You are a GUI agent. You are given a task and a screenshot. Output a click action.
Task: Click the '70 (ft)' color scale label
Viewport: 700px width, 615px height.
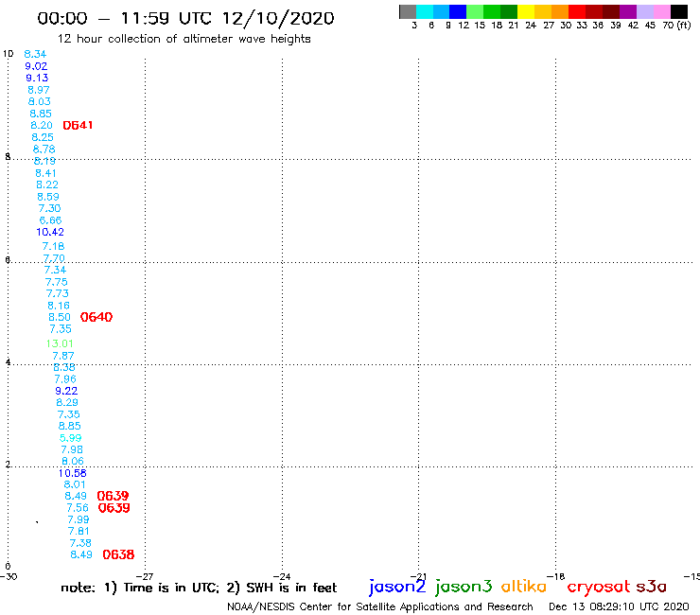click(x=676, y=26)
